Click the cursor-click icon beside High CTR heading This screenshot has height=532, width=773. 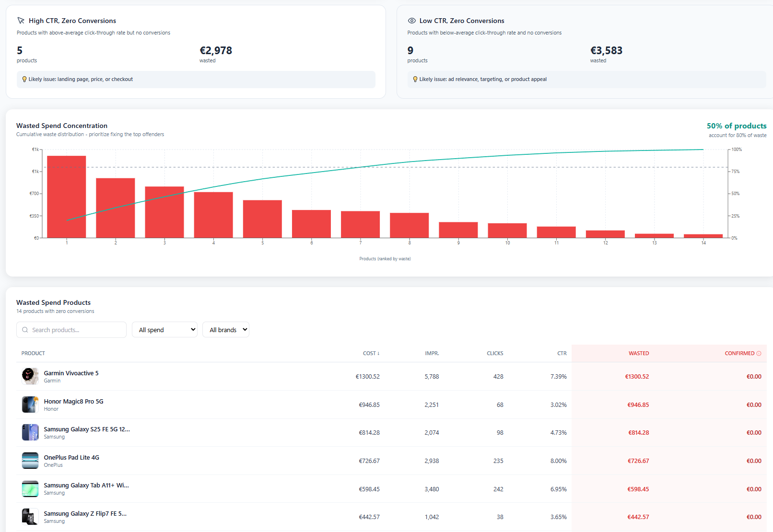tap(21, 21)
